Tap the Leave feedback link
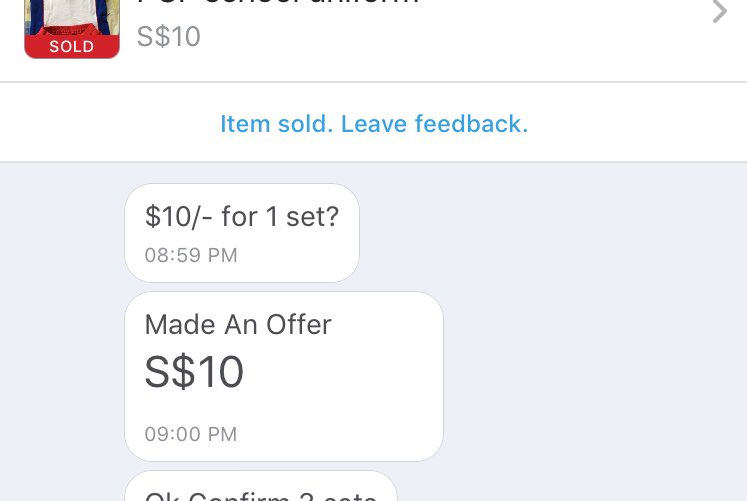Viewport: 747px width, 501px height. point(434,124)
